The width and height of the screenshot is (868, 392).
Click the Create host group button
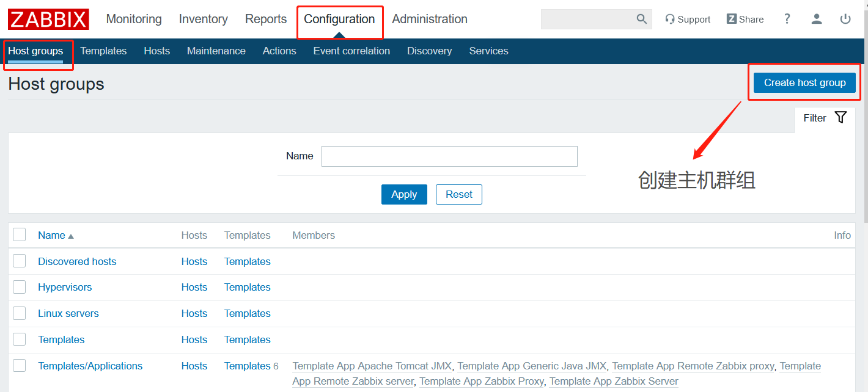803,82
